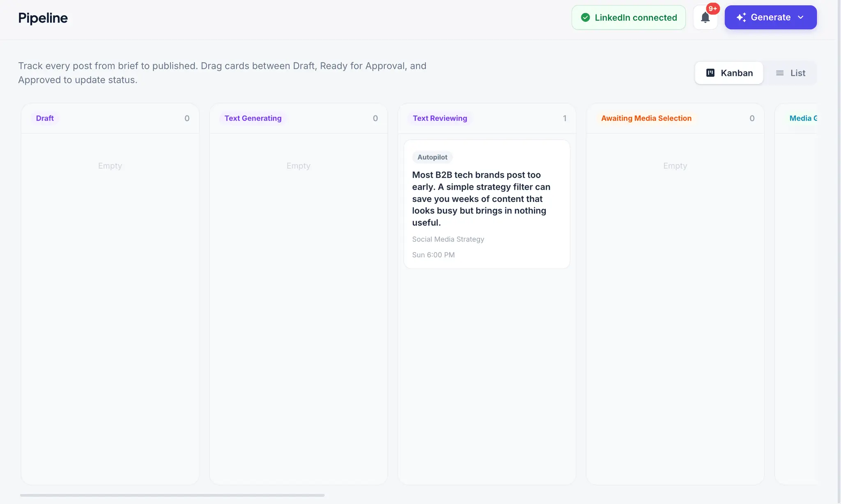The width and height of the screenshot is (841, 504).
Task: Click the Text Reviewing card count 1
Action: [565, 118]
